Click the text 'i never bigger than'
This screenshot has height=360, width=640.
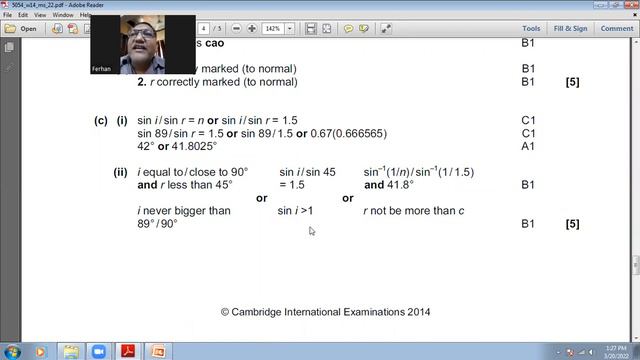pyautogui.click(x=184, y=211)
